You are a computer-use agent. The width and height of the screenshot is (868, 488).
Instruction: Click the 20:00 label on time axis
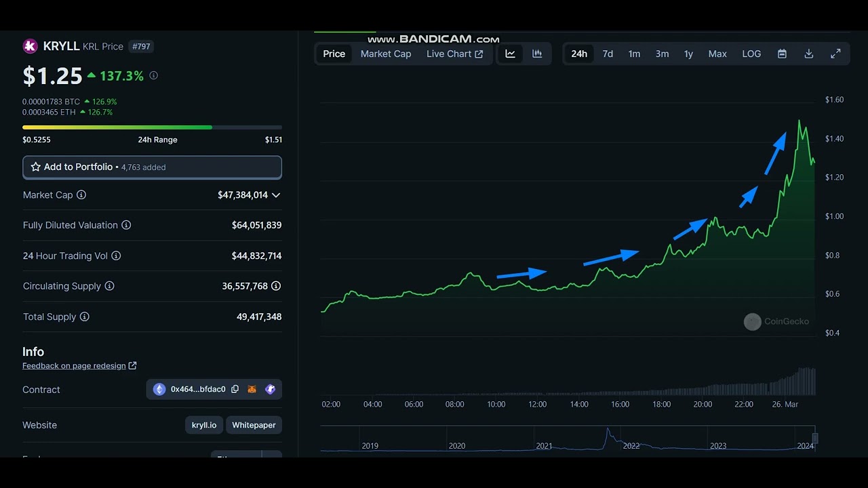pos(703,404)
